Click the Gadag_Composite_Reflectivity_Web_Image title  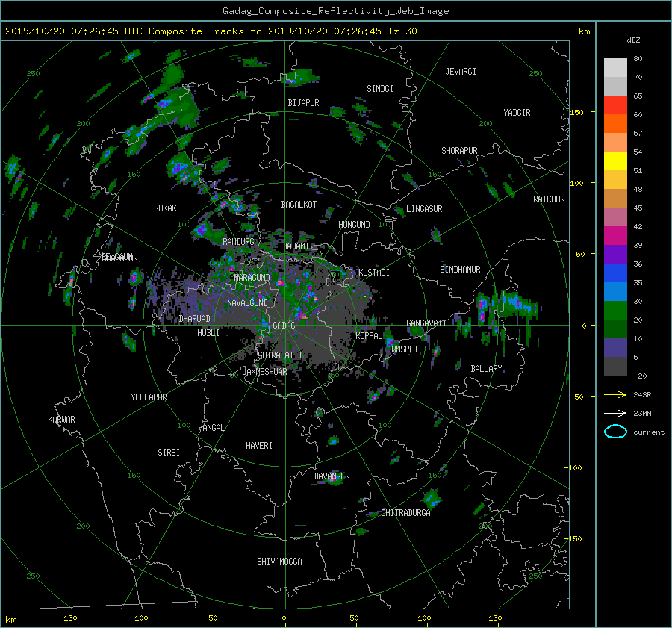335,11
